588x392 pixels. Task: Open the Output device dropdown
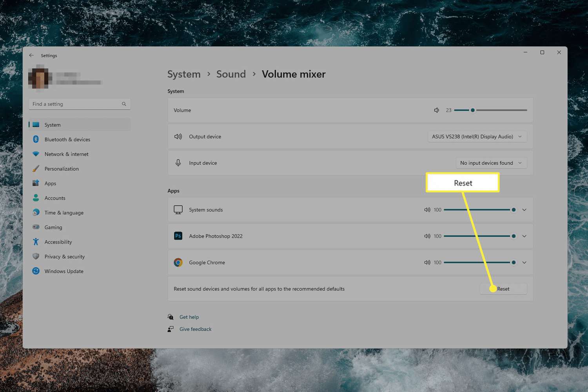[x=477, y=136]
